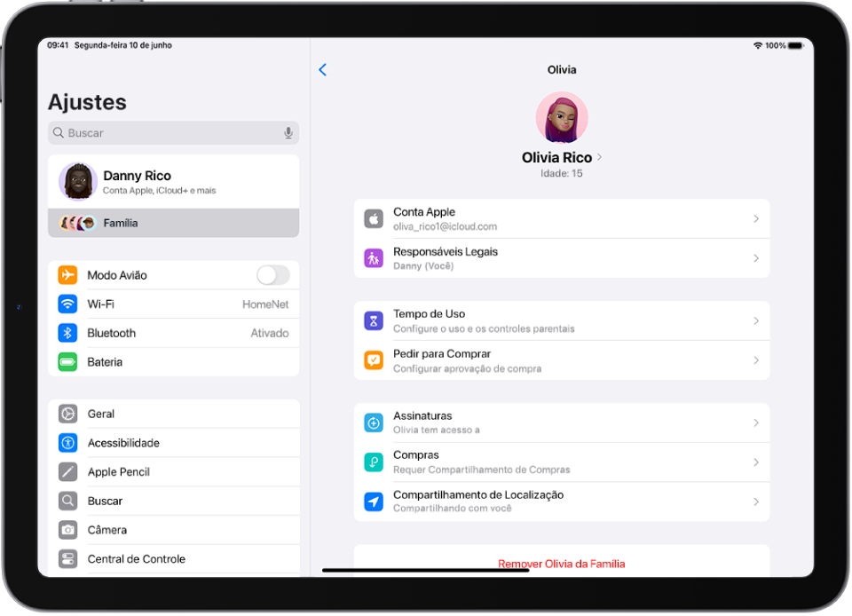Open Danny Rico account name
The image size is (852, 616).
[x=137, y=176]
